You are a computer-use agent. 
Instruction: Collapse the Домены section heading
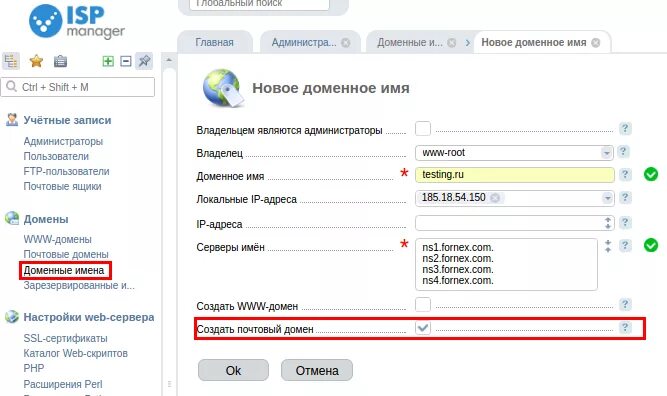click(x=46, y=219)
